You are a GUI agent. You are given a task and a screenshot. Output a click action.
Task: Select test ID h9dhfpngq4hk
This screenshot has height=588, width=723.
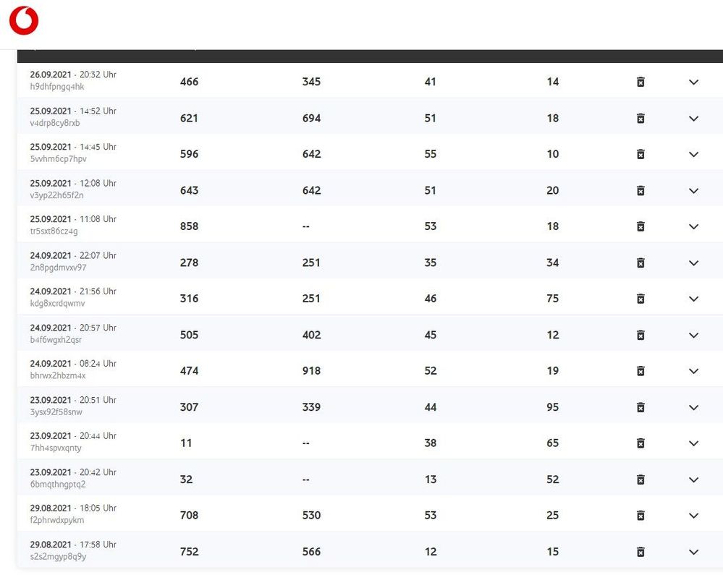coord(57,87)
